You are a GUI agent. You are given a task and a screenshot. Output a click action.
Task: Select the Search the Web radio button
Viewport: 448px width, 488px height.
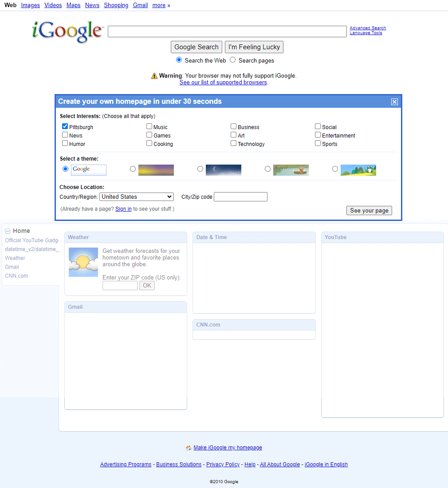[179, 60]
